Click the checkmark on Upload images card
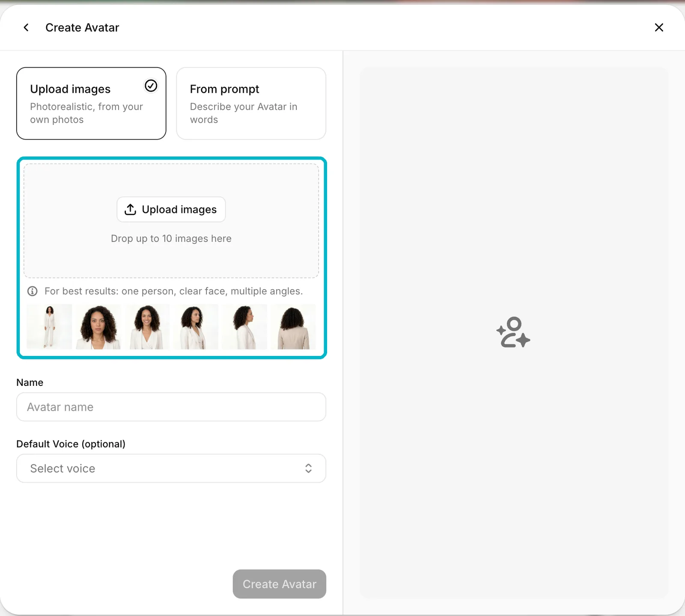 pos(151,86)
